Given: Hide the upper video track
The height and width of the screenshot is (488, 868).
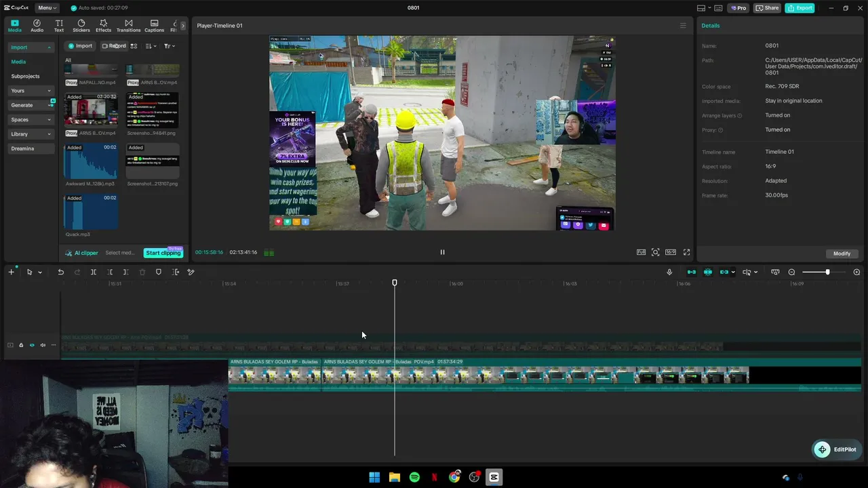Looking at the screenshot, I should click(32, 345).
